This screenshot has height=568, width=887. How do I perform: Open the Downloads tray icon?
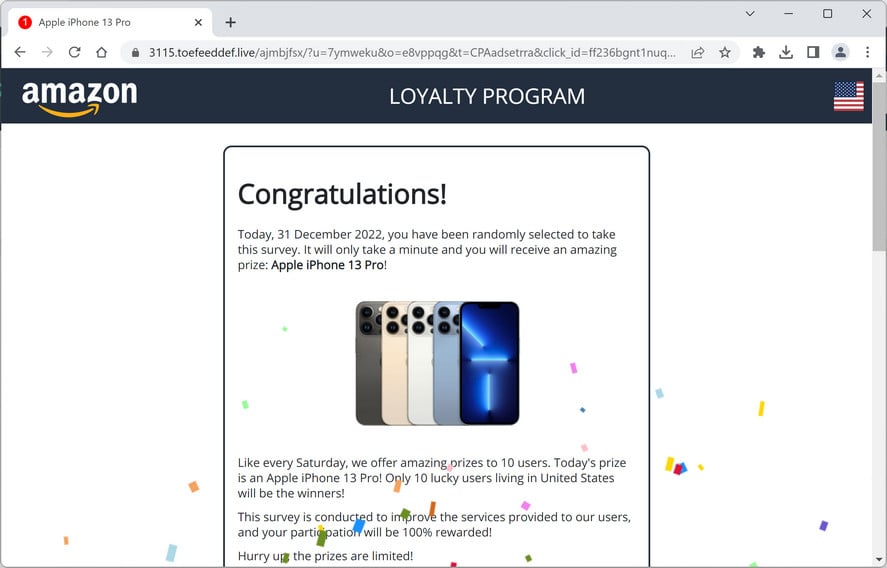point(786,53)
